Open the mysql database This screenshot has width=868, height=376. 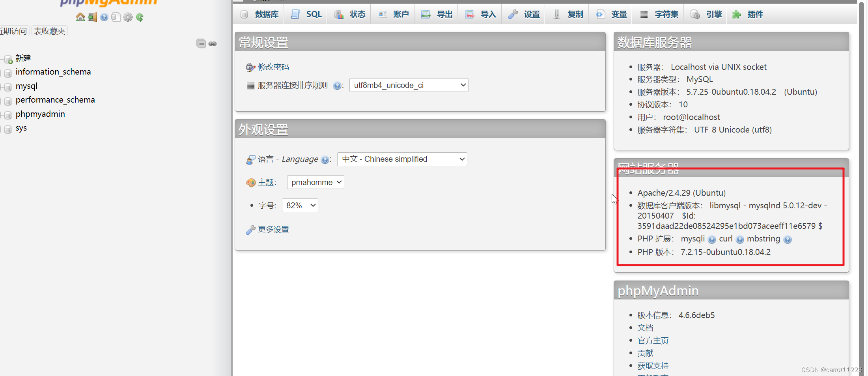tap(27, 86)
